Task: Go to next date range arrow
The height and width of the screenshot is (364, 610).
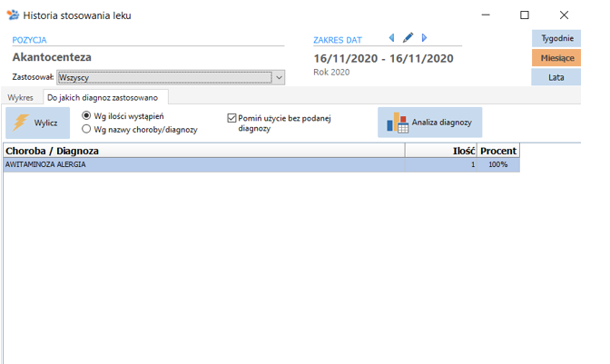Action: click(x=424, y=38)
